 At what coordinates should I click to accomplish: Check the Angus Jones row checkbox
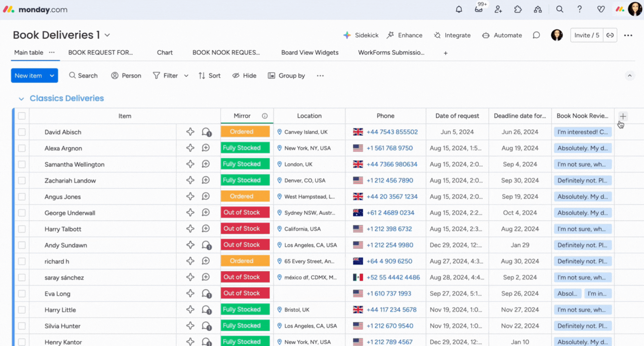tap(22, 197)
